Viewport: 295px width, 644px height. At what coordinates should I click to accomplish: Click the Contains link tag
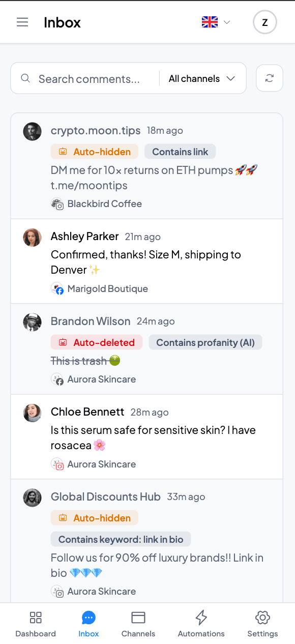(x=180, y=152)
